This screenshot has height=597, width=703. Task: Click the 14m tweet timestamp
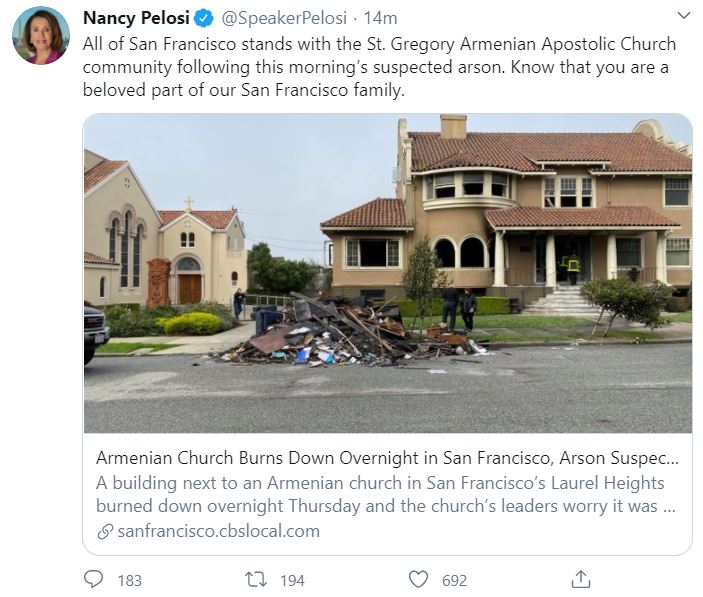(x=380, y=18)
